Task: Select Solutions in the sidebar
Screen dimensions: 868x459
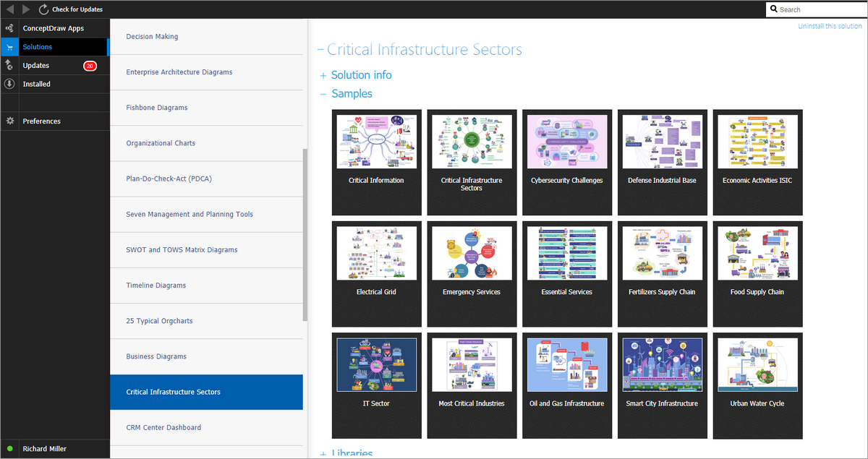Action: pyautogui.click(x=54, y=47)
